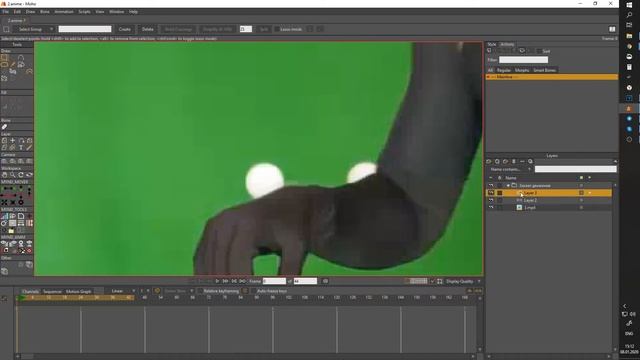Click the Create button

point(124,29)
